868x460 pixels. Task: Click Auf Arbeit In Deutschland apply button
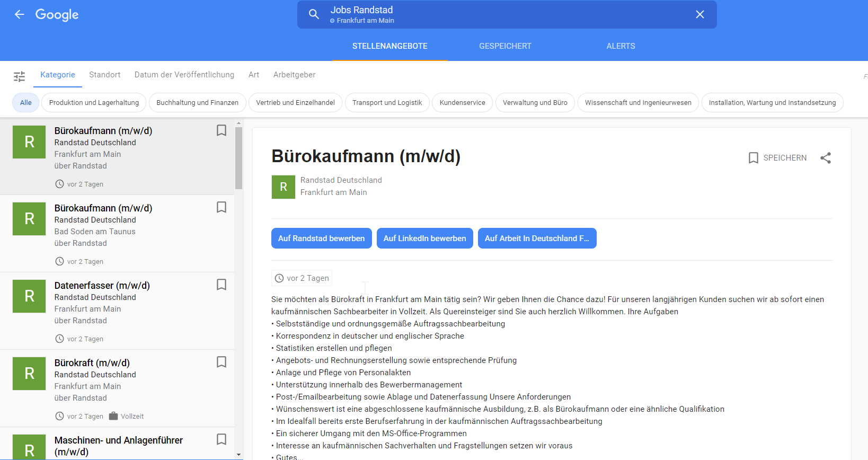(x=537, y=238)
